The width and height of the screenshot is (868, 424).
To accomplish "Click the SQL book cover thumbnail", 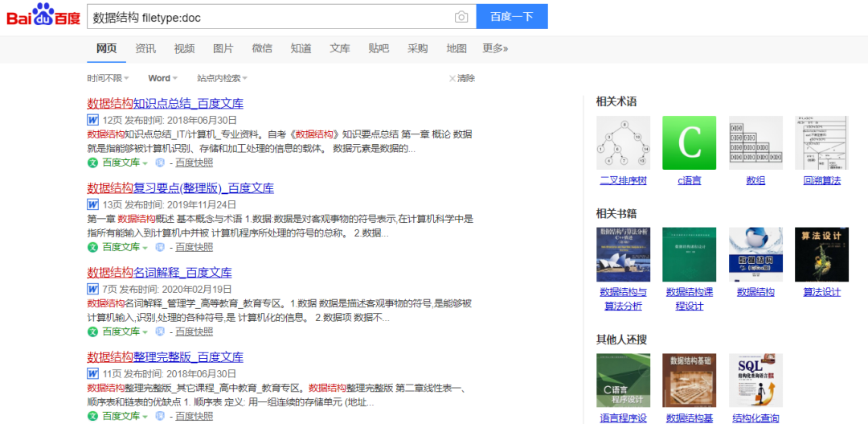I will coord(755,381).
